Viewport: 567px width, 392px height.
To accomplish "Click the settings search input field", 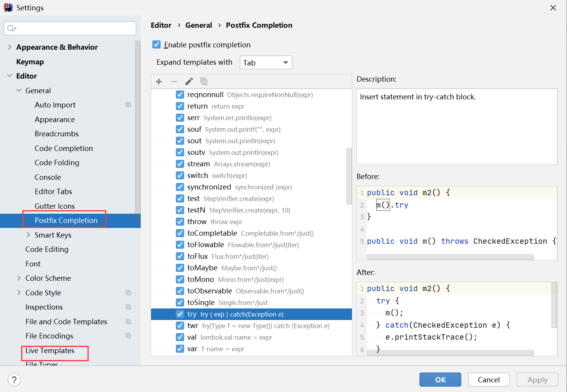I will tap(70, 28).
